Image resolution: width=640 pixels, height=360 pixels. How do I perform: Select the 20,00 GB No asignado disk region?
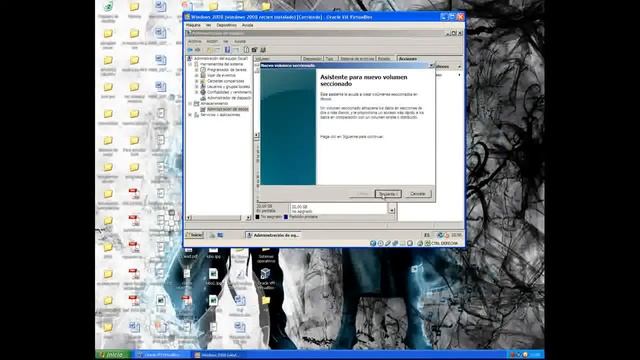click(x=338, y=209)
